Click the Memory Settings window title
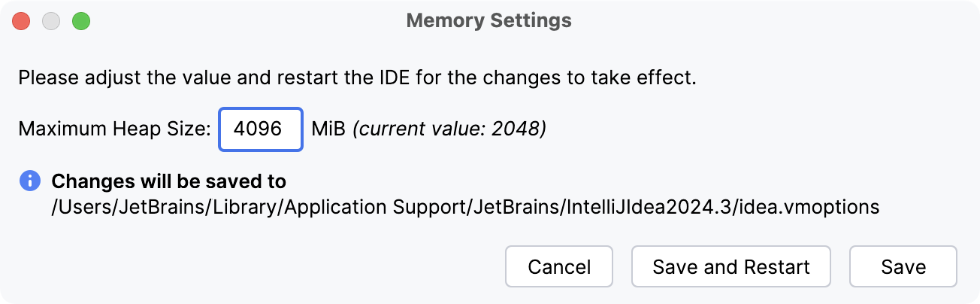The height and width of the screenshot is (304, 980). pyautogui.click(x=488, y=20)
